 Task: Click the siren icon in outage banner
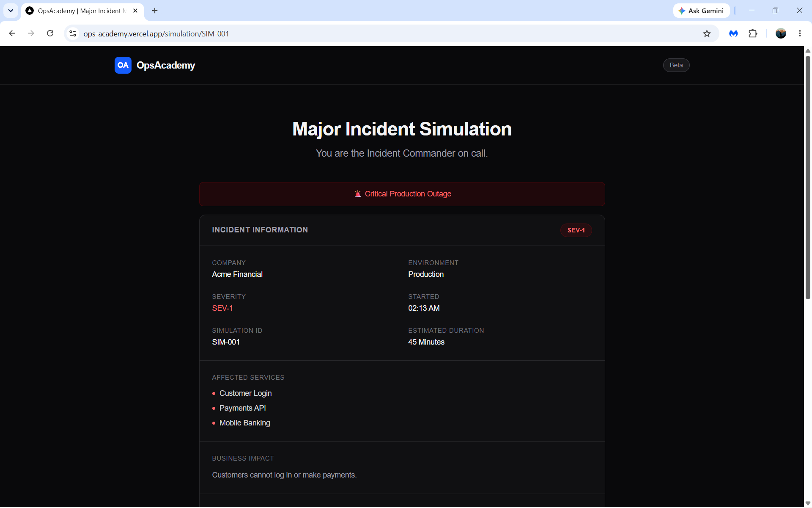[x=358, y=194]
